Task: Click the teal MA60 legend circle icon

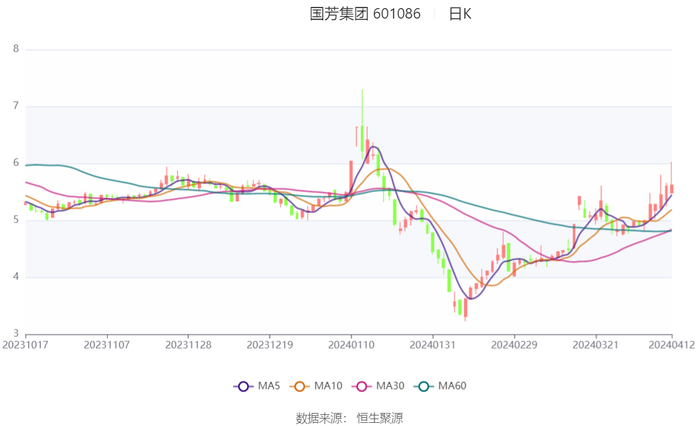Action: pos(424,386)
